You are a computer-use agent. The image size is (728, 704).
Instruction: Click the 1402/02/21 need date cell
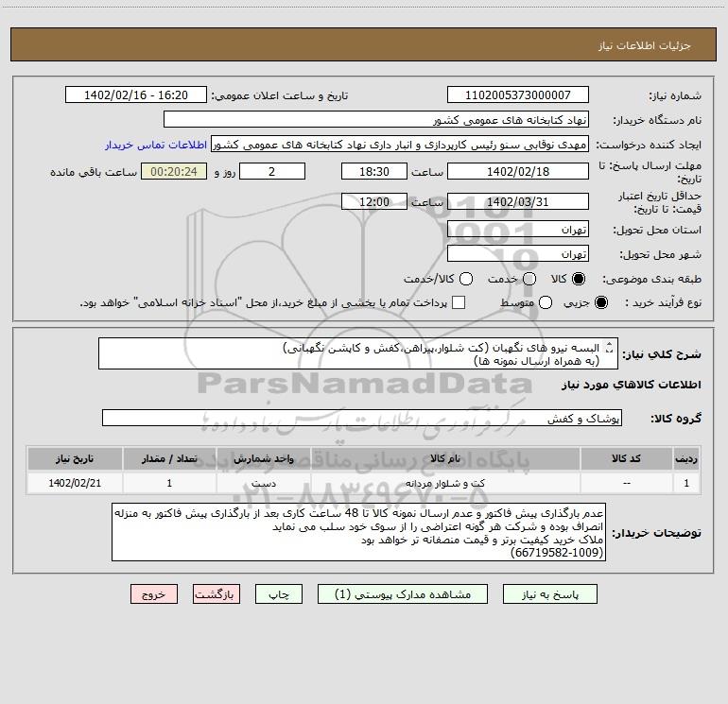coord(75,483)
